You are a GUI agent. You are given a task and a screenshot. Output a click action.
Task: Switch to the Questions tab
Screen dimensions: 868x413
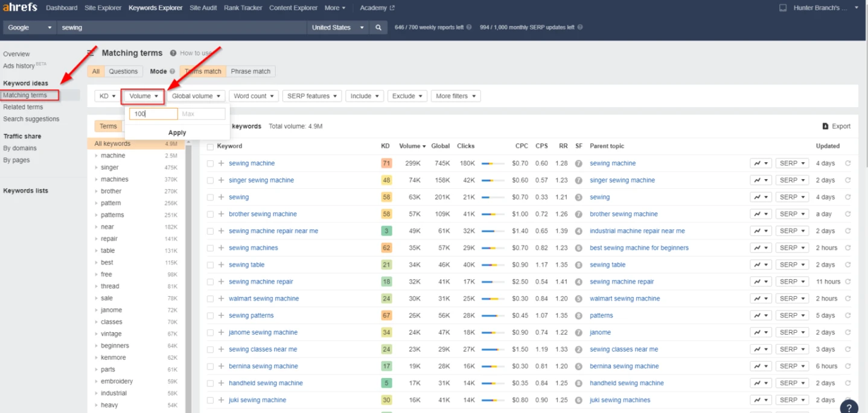point(123,71)
